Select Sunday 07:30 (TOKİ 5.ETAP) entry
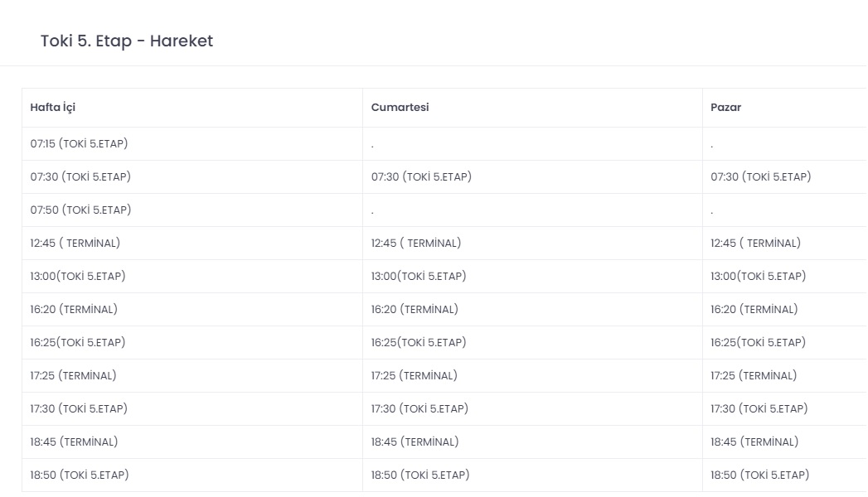This screenshot has height=497, width=868. point(760,177)
